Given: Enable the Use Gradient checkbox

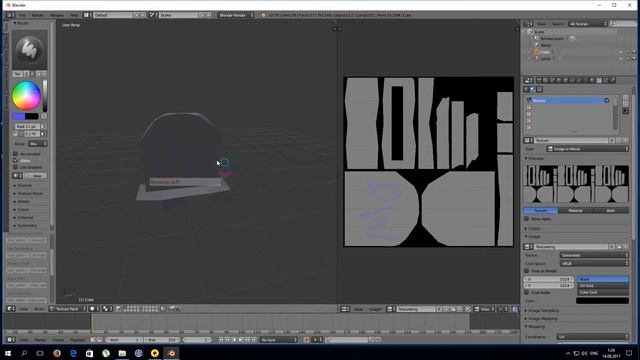Looking at the screenshot, I should (x=16, y=167).
